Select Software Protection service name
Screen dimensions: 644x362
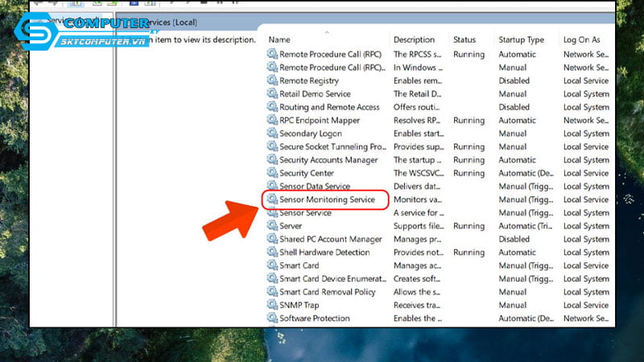pyautogui.click(x=315, y=318)
